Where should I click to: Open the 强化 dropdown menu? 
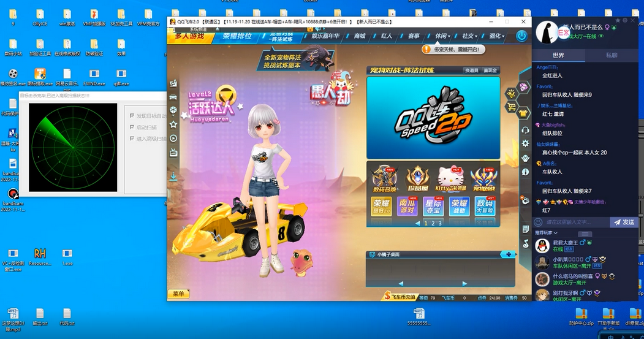pyautogui.click(x=496, y=36)
